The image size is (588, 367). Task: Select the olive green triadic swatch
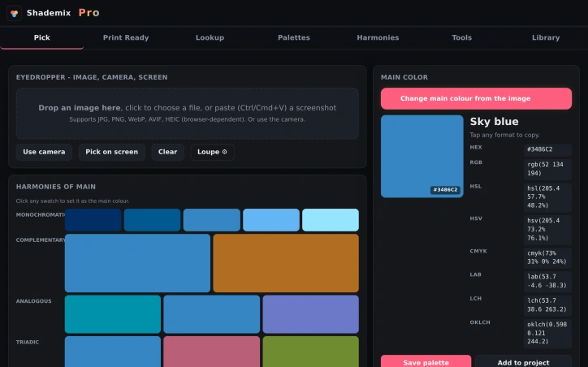click(311, 352)
